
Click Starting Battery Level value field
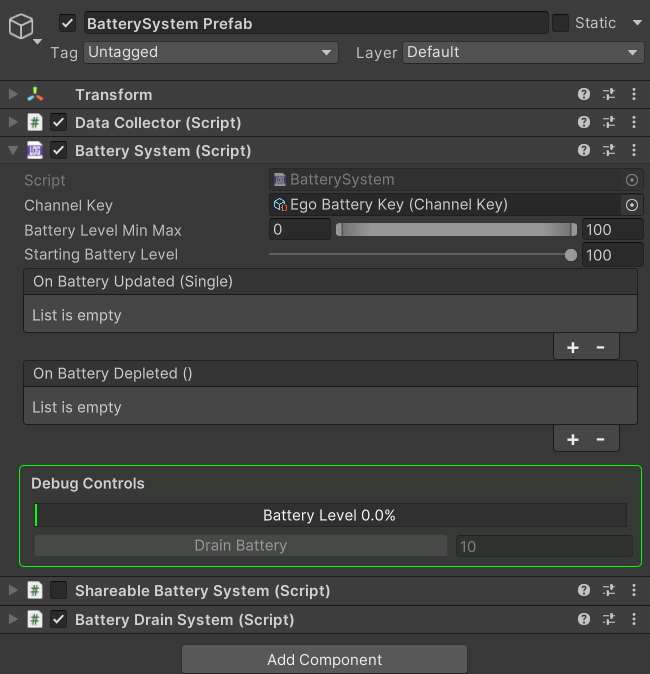613,255
